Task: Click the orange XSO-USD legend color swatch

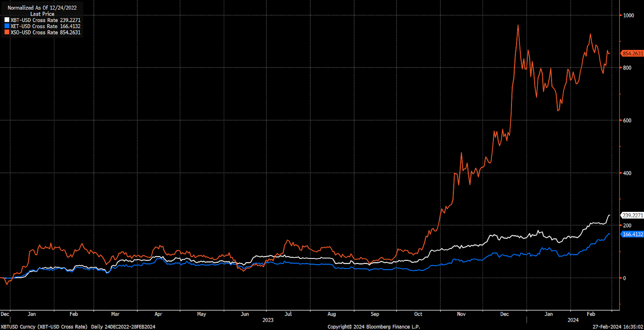Action: tap(7, 32)
